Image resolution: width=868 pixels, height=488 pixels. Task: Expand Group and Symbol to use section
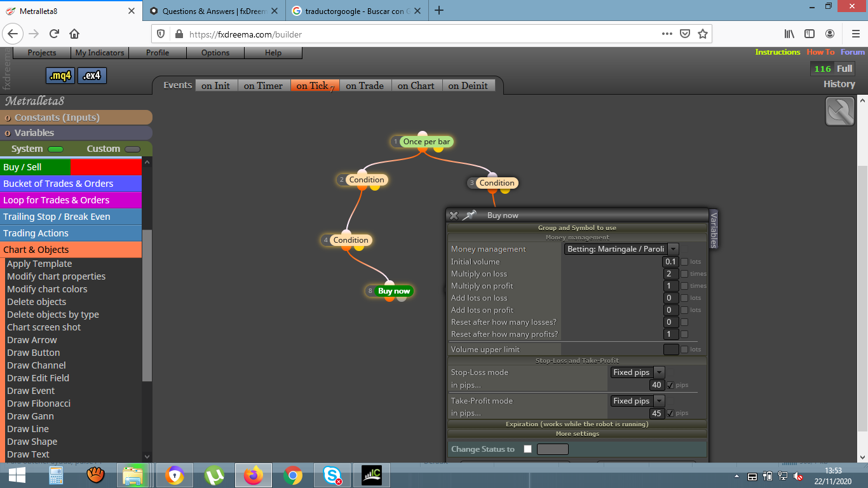[x=577, y=227]
